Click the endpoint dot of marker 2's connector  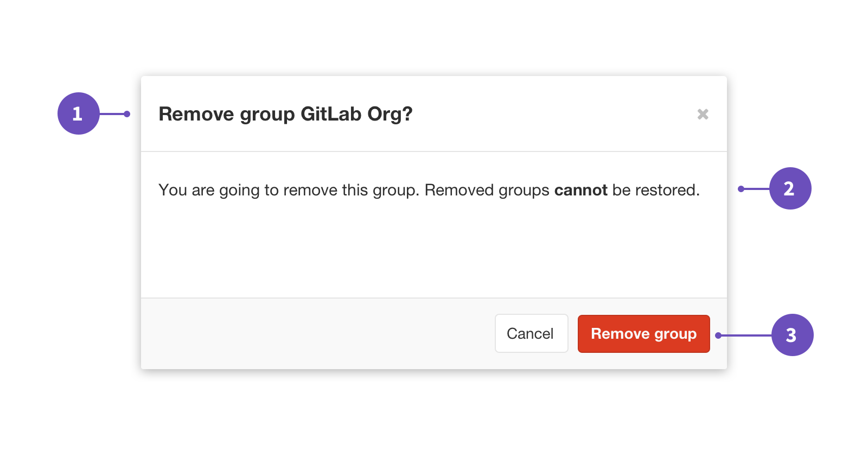[x=741, y=189]
